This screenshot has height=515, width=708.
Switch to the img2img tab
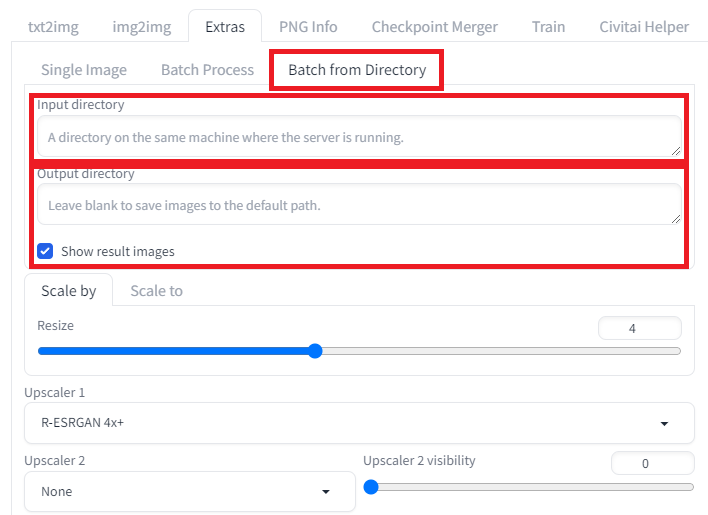[x=142, y=27]
